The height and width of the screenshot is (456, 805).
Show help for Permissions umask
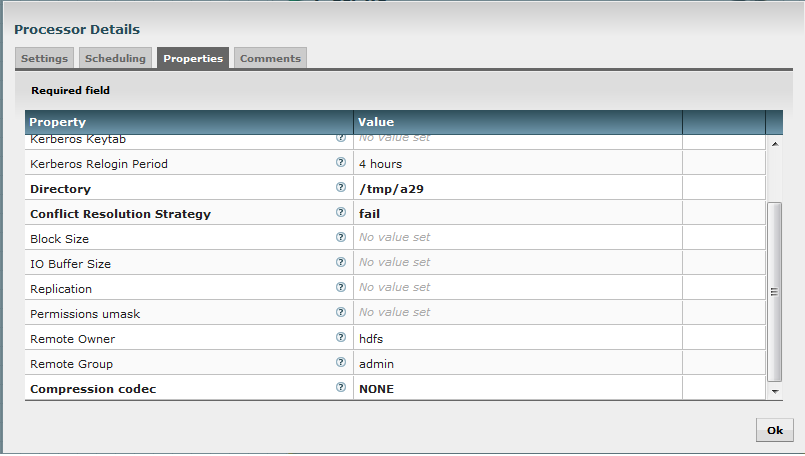click(x=341, y=313)
